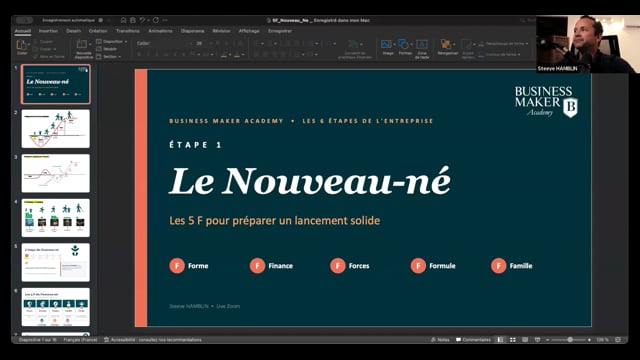This screenshot has height=360, width=640.
Task: Click the Accessibilité status bar icon
Action: tap(107, 340)
